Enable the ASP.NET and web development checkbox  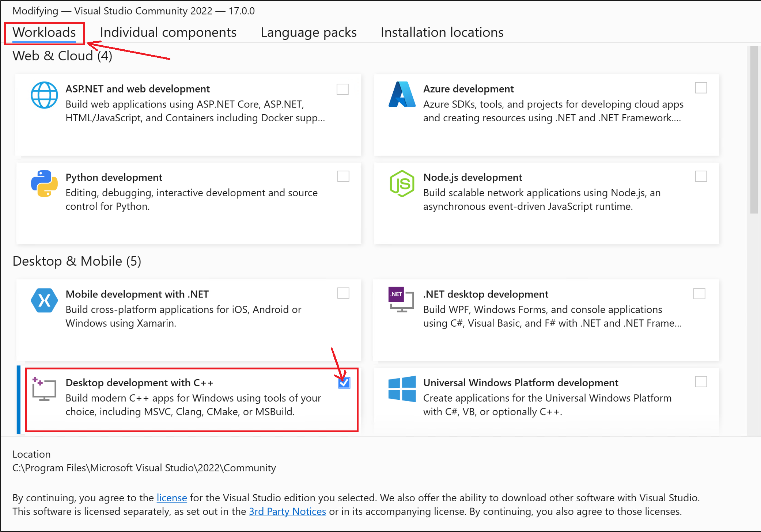click(342, 89)
